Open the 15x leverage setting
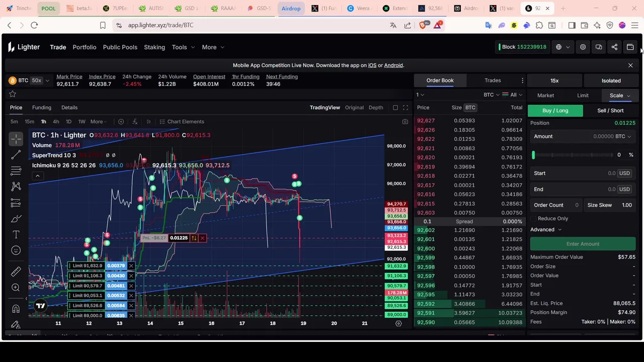The width and height of the screenshot is (644, 362). pyautogui.click(x=554, y=80)
